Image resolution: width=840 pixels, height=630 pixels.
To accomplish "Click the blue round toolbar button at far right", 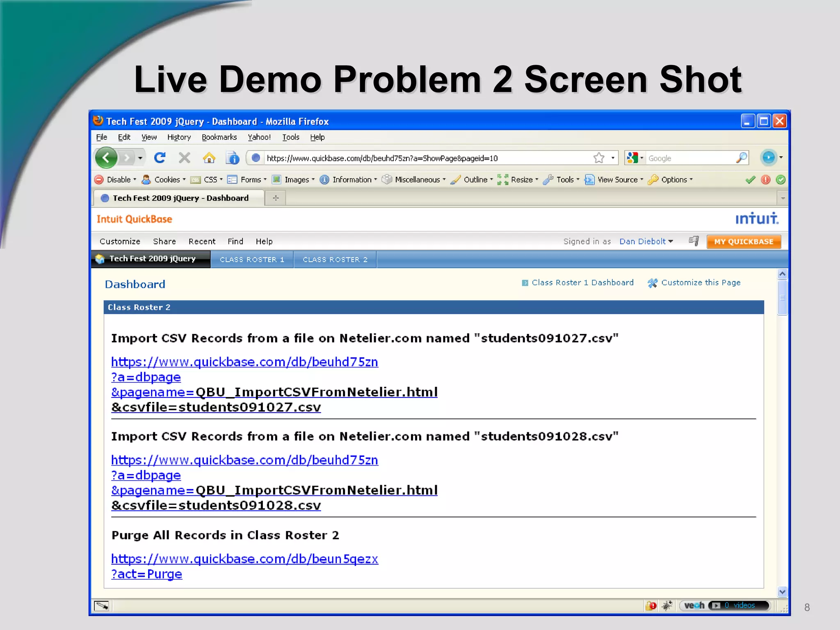I will tap(769, 157).
